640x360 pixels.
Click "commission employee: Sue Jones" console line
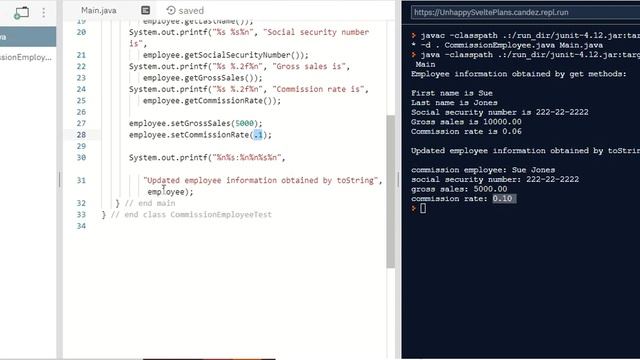[483, 170]
